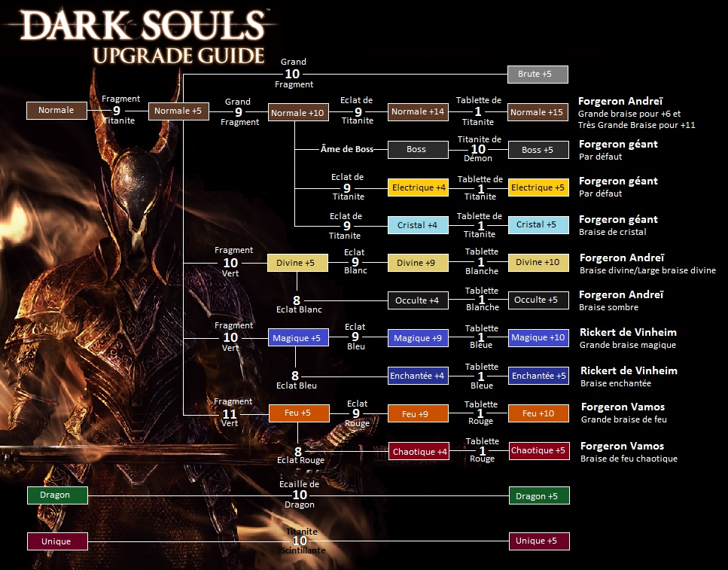Click the "Divine +10" box
Image resolution: width=728 pixels, height=570 pixels.
coord(538,263)
